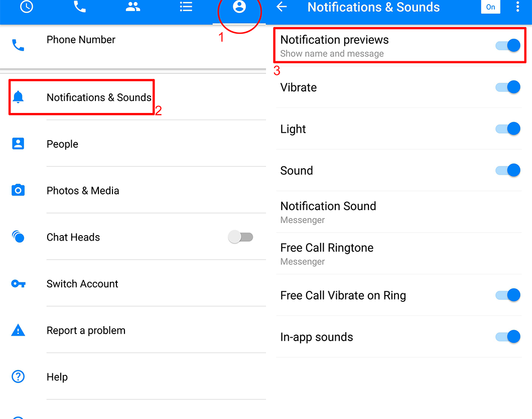Open the Help entry
This screenshot has width=532, height=419.
(x=133, y=377)
